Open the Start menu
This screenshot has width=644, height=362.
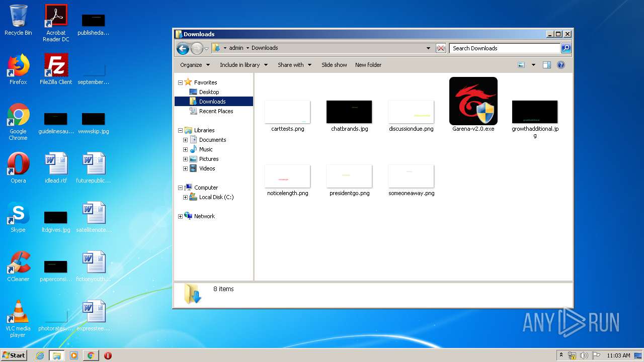pyautogui.click(x=14, y=355)
